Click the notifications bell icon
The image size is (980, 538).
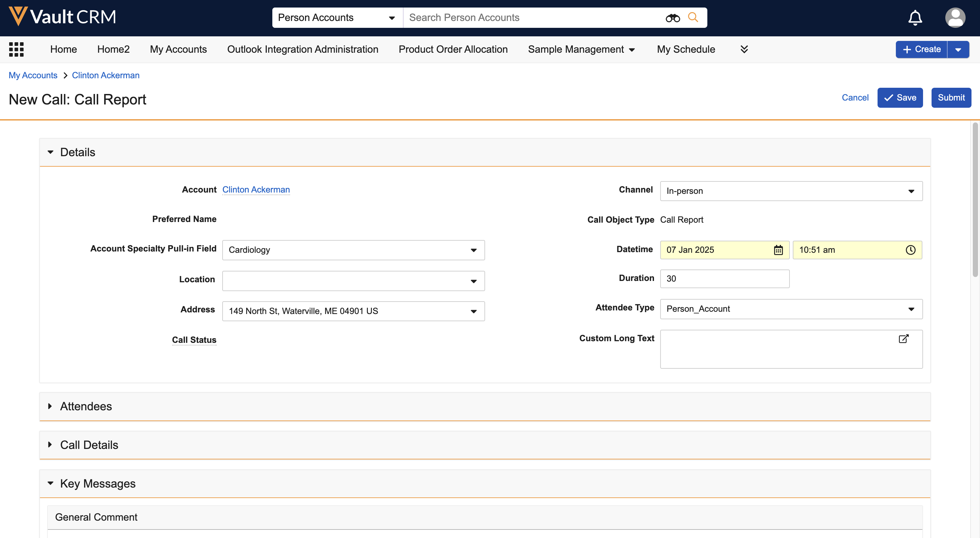[915, 17]
